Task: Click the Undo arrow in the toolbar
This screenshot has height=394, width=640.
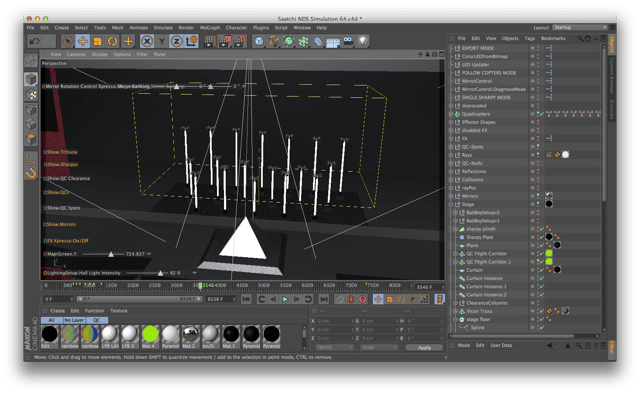Action: [x=34, y=41]
